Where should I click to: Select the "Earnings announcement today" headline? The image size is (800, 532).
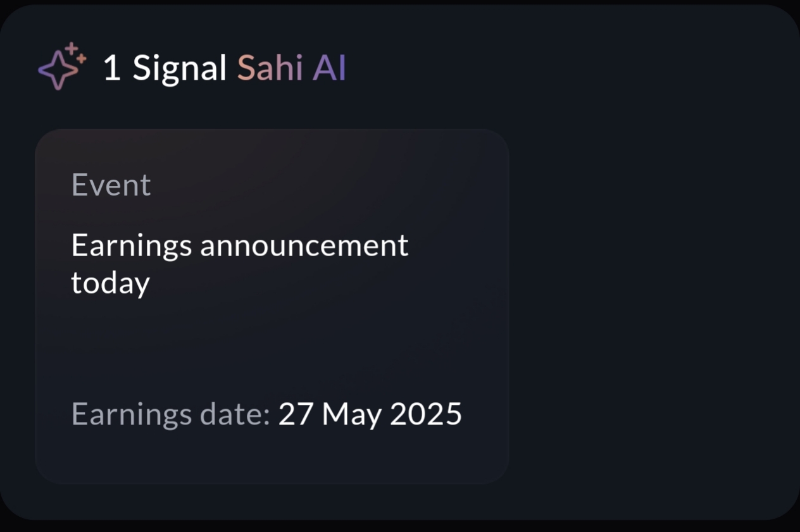(x=239, y=263)
